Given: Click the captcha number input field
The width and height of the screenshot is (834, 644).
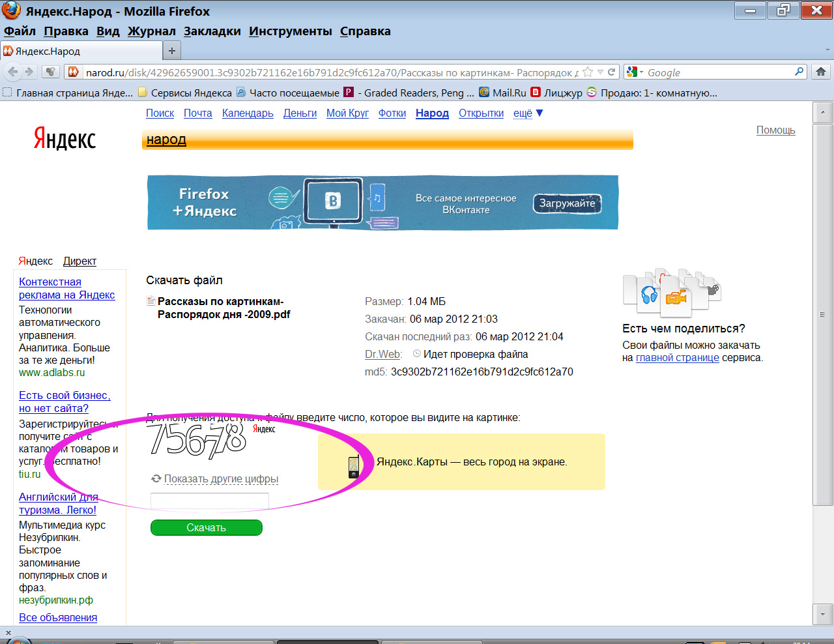Looking at the screenshot, I should (210, 501).
